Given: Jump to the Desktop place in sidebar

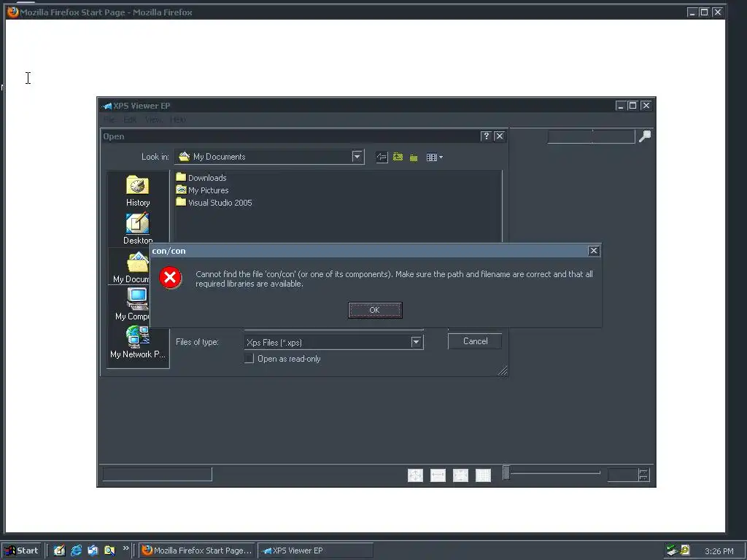Looking at the screenshot, I should [x=138, y=228].
